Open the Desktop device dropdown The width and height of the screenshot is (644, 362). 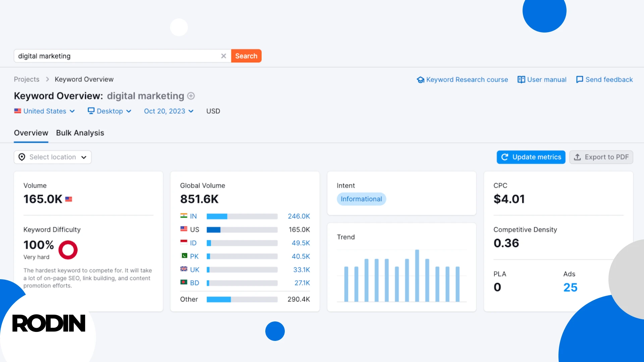click(109, 111)
